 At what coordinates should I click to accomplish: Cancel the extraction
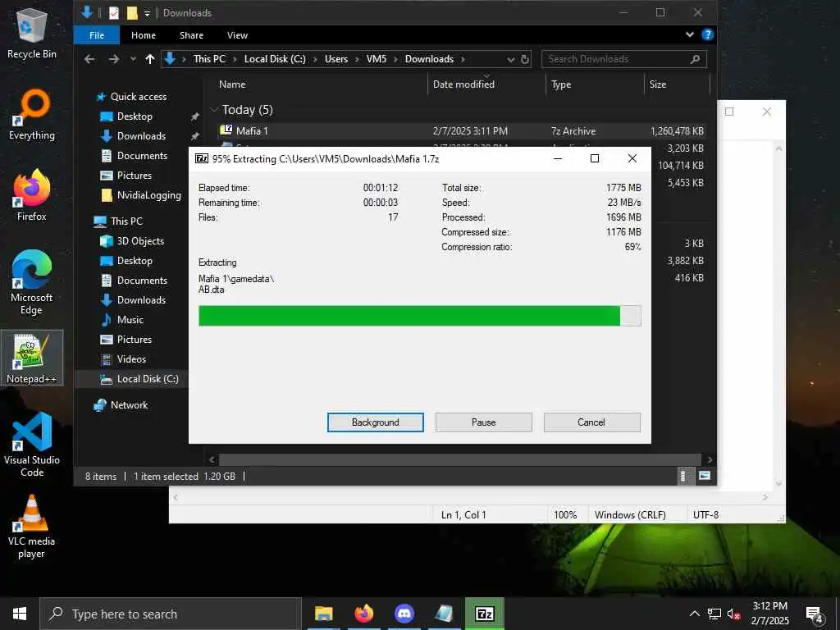[x=591, y=422]
